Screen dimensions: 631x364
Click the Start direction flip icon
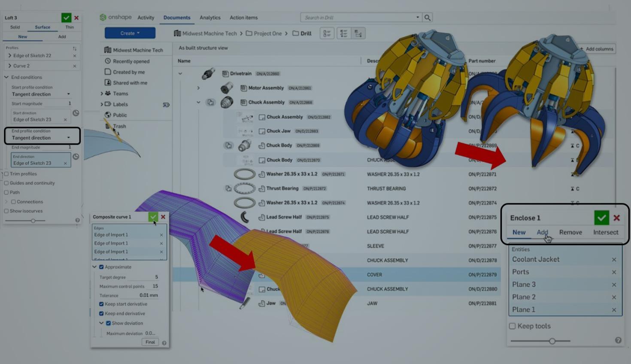click(x=76, y=113)
